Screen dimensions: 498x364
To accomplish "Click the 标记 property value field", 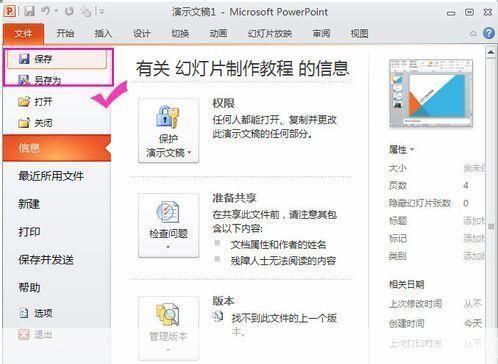I will tap(475, 238).
